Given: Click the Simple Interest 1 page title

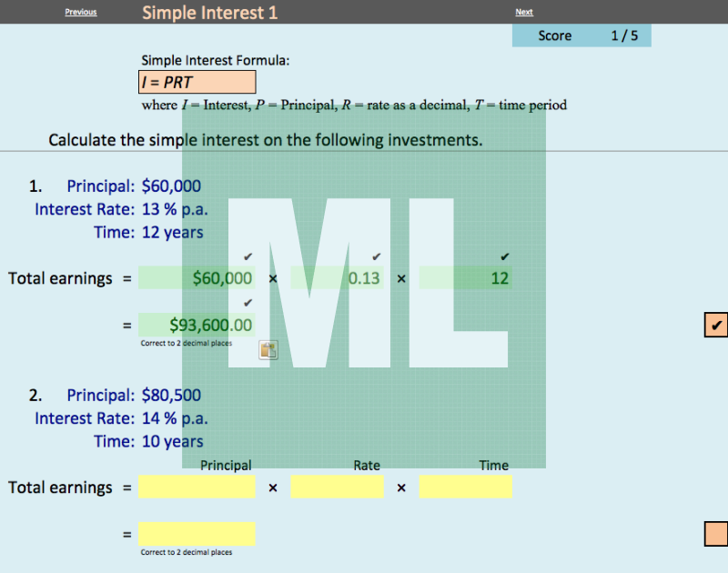Looking at the screenshot, I should click(x=210, y=13).
